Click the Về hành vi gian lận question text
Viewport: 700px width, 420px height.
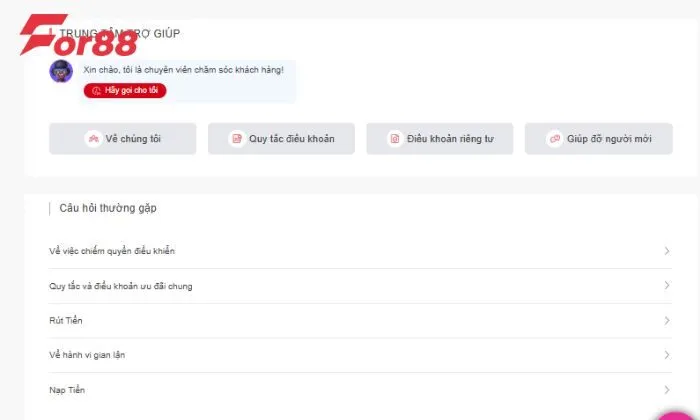(x=87, y=355)
